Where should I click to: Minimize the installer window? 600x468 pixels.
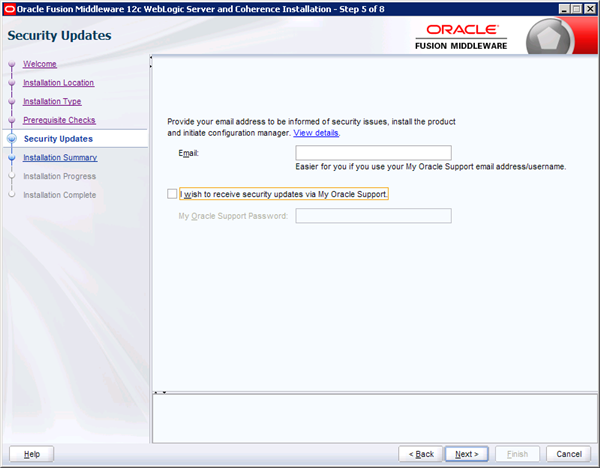[564, 9]
